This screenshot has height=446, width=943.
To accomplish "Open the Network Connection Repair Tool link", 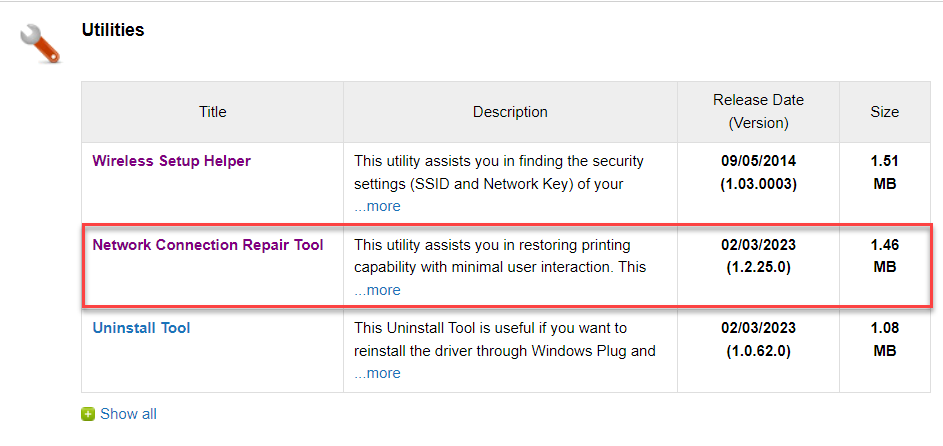I will [208, 245].
